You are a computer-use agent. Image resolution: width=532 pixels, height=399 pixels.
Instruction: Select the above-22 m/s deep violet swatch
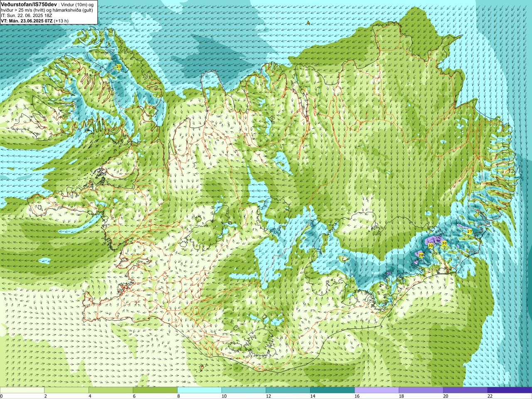click(x=510, y=390)
